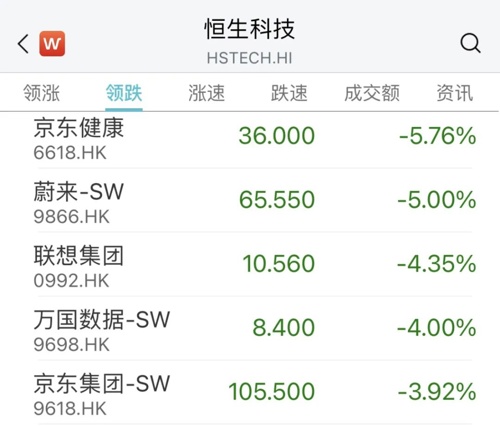The width and height of the screenshot is (500, 426).
Task: Tap the 36.000 price value
Action: 277,136
